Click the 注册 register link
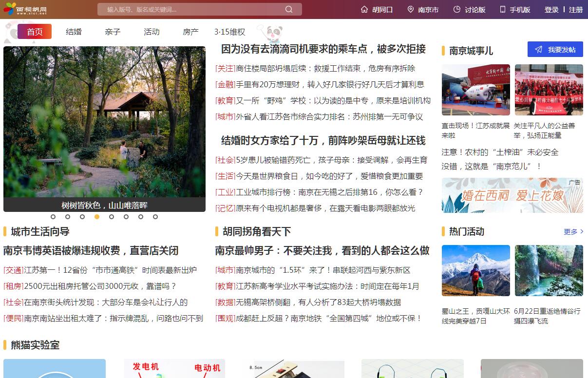The height and width of the screenshot is (378, 588). pos(575,9)
